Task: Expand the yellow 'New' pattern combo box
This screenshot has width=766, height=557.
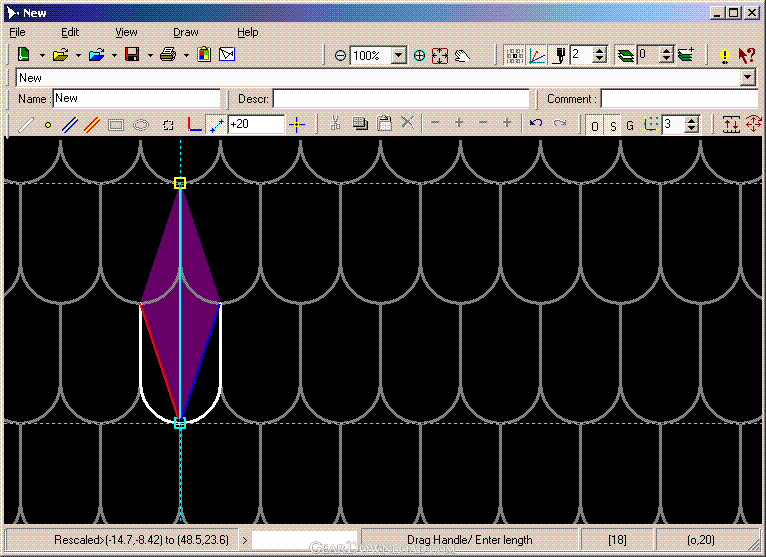Action: [748, 77]
